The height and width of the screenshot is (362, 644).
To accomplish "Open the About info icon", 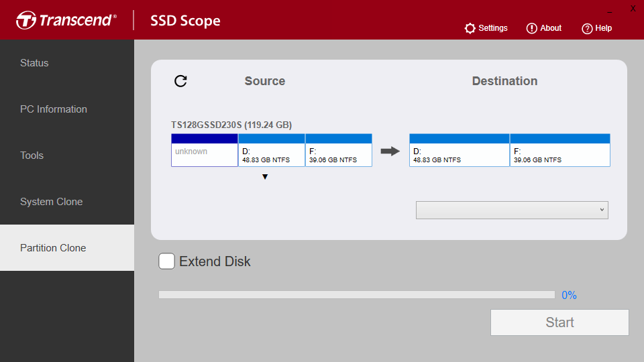I will click(x=531, y=28).
